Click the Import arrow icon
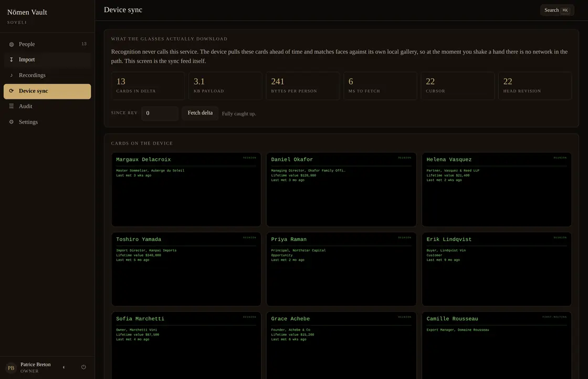 click(x=11, y=60)
